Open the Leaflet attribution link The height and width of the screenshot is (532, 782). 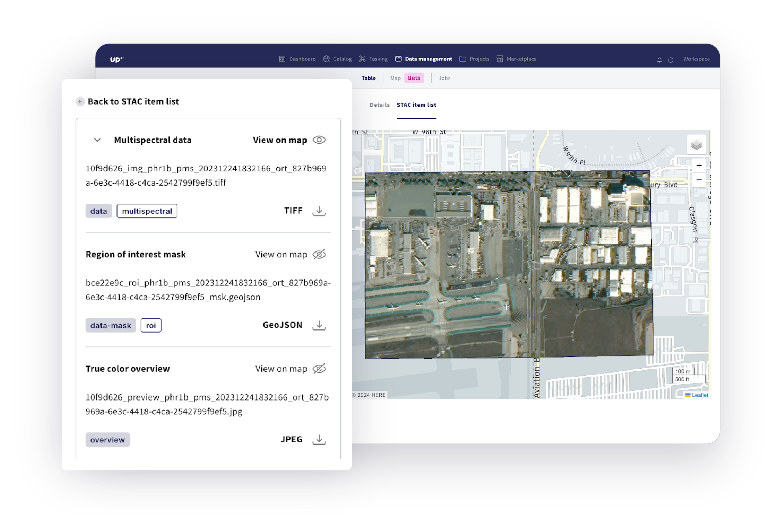tap(700, 395)
